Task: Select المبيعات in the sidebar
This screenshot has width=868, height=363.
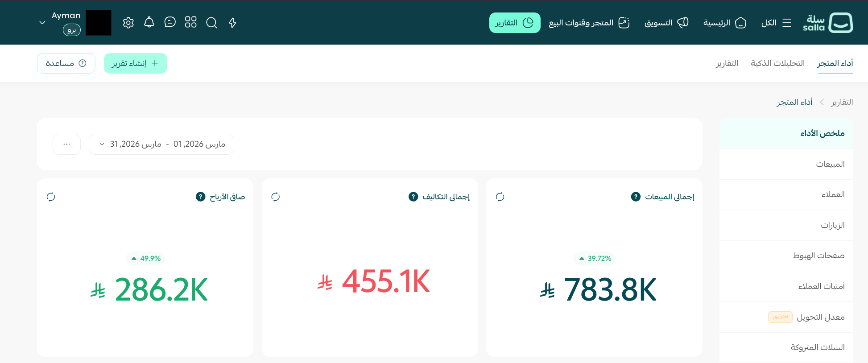Action: [830, 164]
